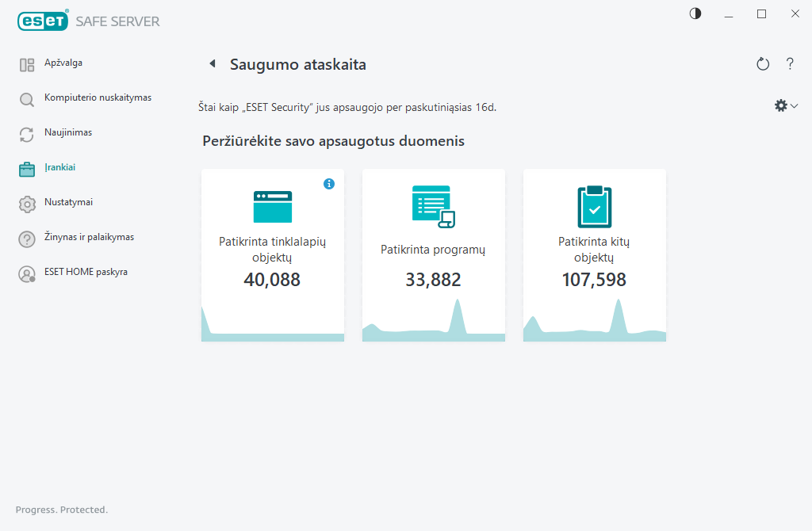This screenshot has width=812, height=531.
Task: Click the ESET logo
Action: click(43, 21)
